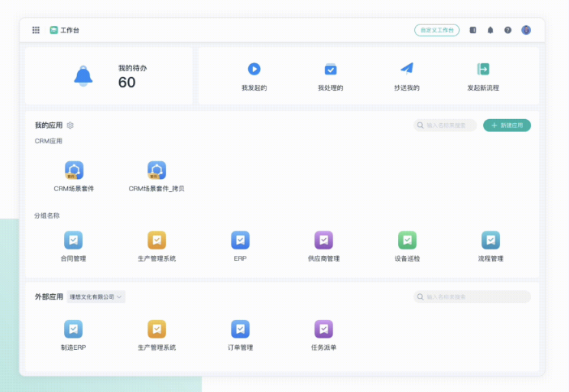Click the 设备巡检 app name

pyautogui.click(x=407, y=258)
